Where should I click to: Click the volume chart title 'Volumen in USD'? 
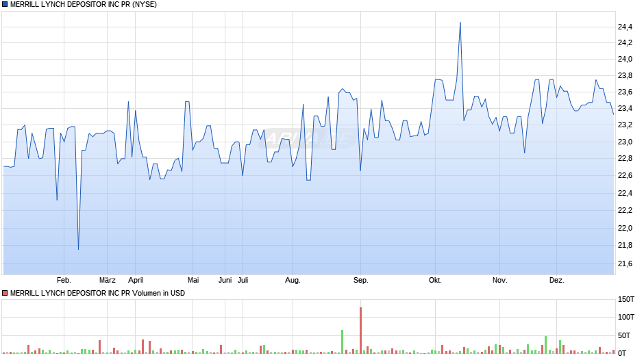pyautogui.click(x=158, y=293)
